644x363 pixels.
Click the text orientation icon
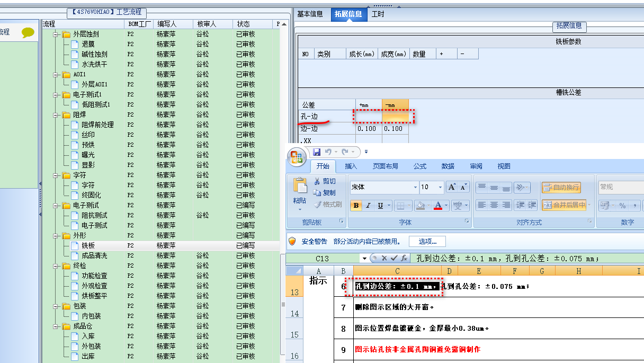521,188
